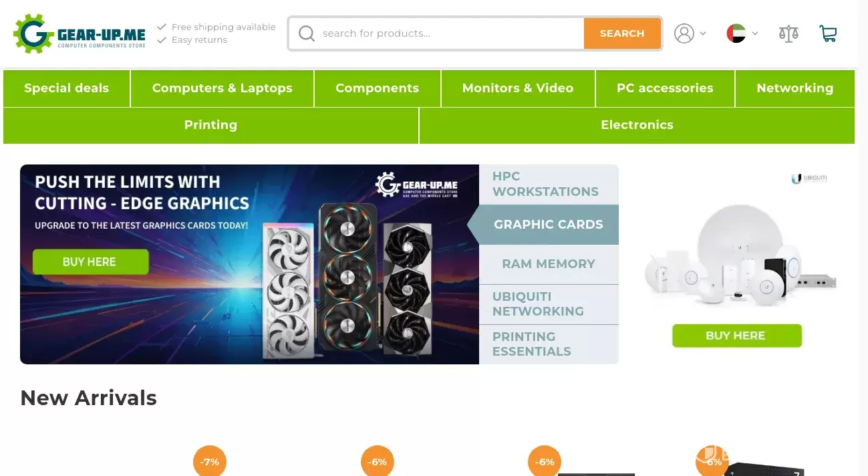Image resolution: width=868 pixels, height=476 pixels.
Task: Open the product compare scales icon
Action: (x=788, y=33)
